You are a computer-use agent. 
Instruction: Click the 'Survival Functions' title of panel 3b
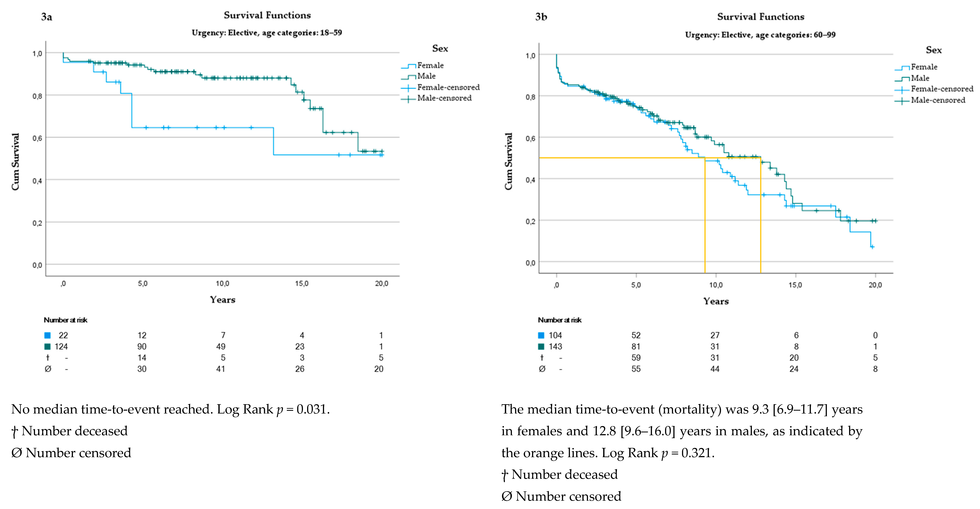tap(760, 17)
